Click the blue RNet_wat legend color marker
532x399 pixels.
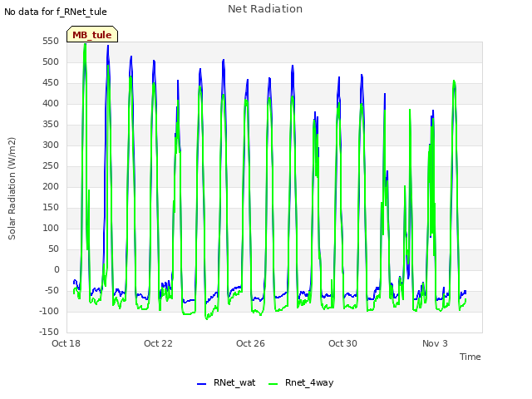(x=201, y=384)
